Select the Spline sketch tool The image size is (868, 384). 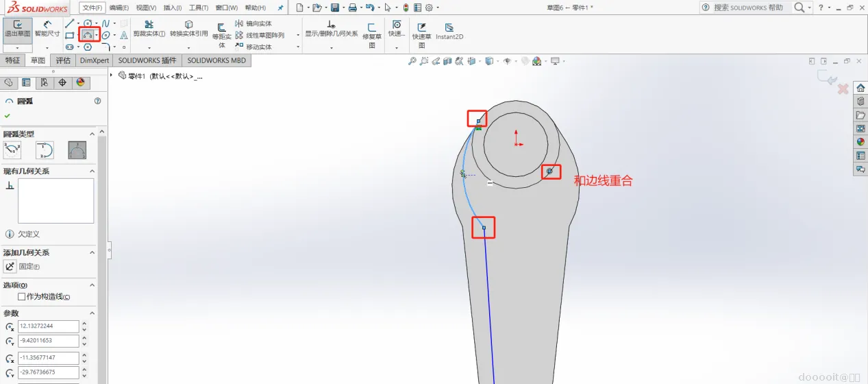106,23
